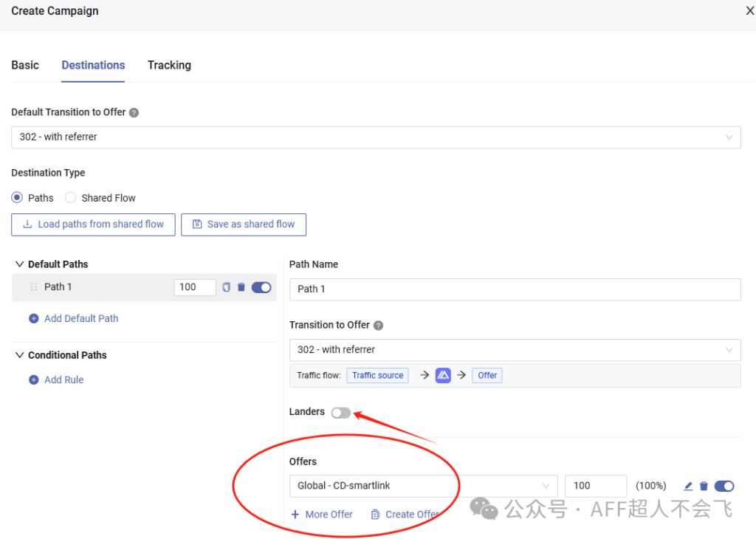Screen dimensions: 756x539
Task: Switch to the Tracking tab
Action: coord(169,65)
